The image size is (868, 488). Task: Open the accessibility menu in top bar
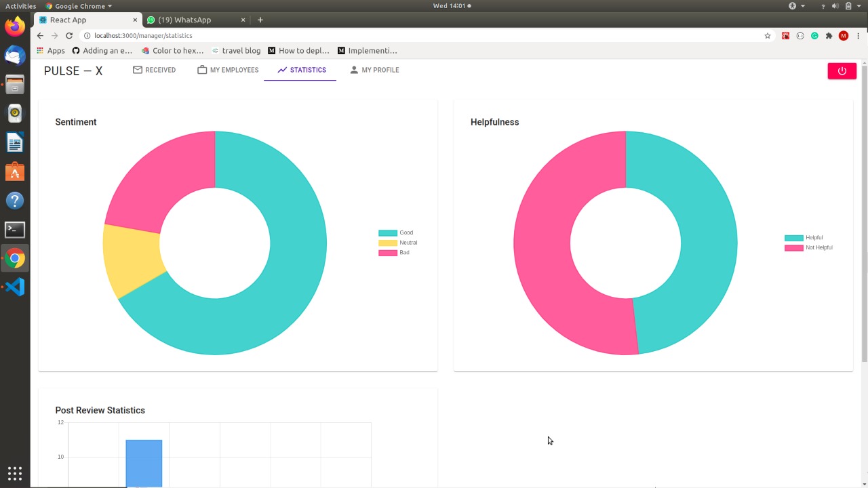pyautogui.click(x=796, y=6)
